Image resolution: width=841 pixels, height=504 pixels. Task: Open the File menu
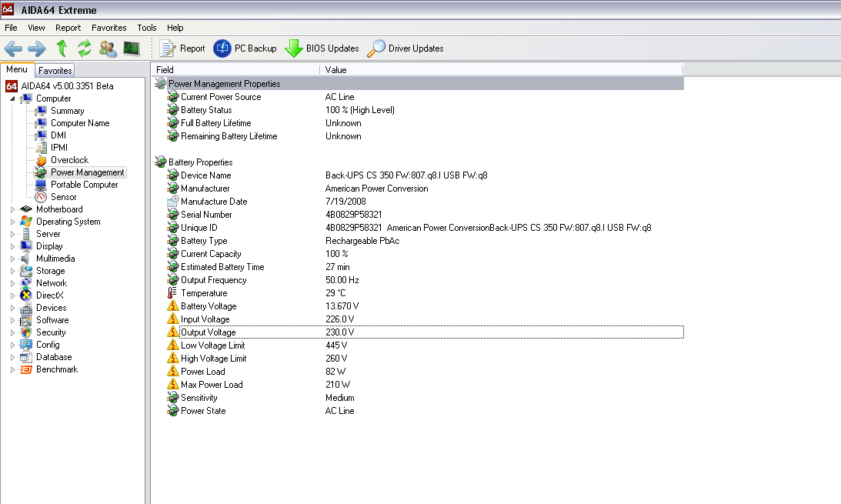(x=11, y=28)
